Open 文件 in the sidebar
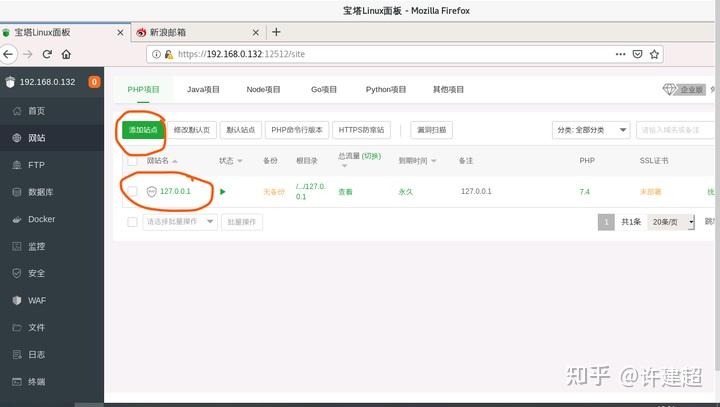Viewport: 720px width, 407px height. [x=52, y=328]
